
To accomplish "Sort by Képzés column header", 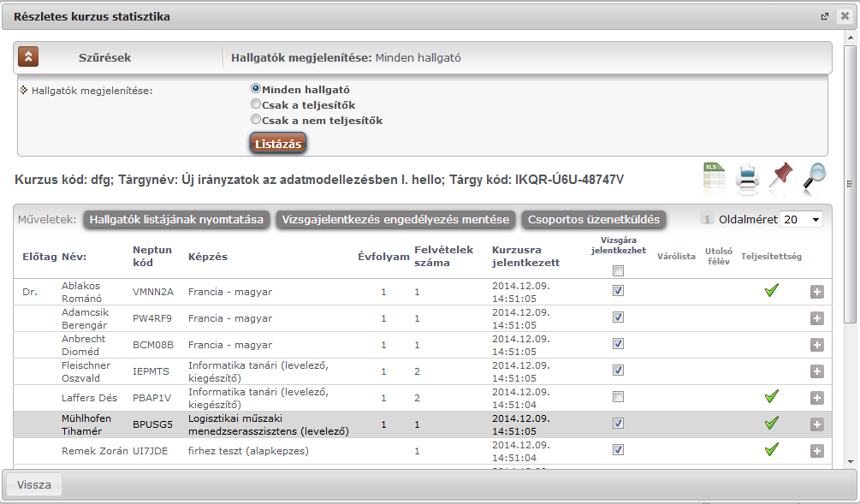I will click(x=207, y=257).
